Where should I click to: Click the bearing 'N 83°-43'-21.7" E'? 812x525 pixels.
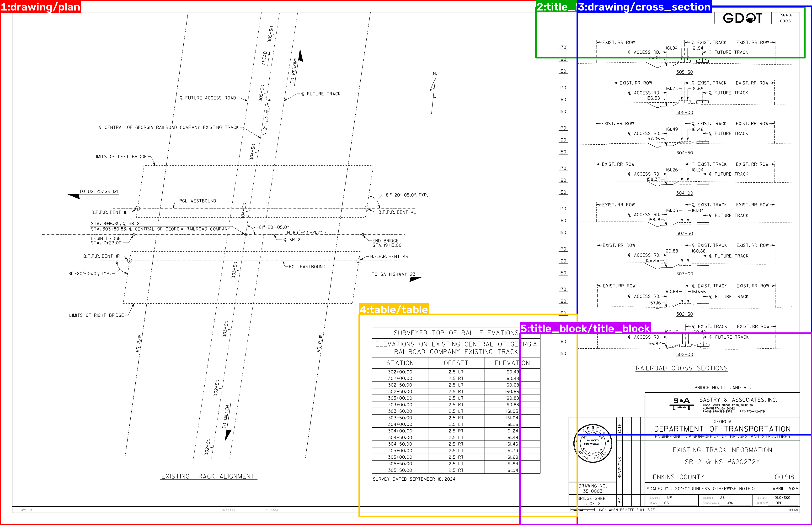pyautogui.click(x=307, y=232)
